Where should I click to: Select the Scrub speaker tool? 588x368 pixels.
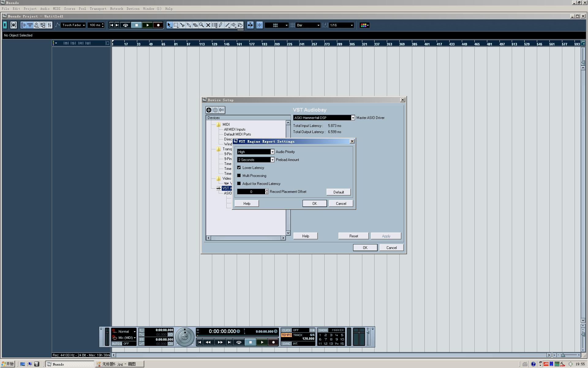tap(234, 25)
